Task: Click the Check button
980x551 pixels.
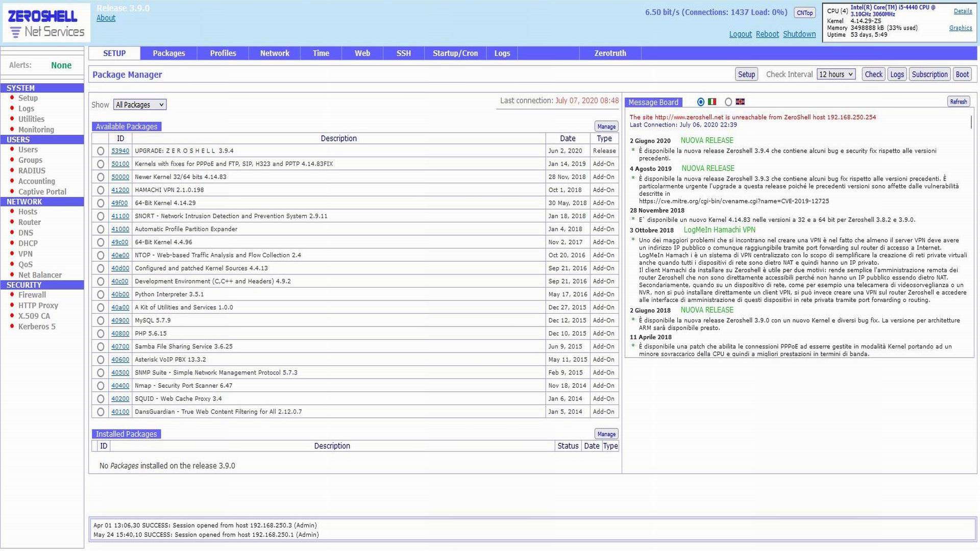Action: click(873, 74)
